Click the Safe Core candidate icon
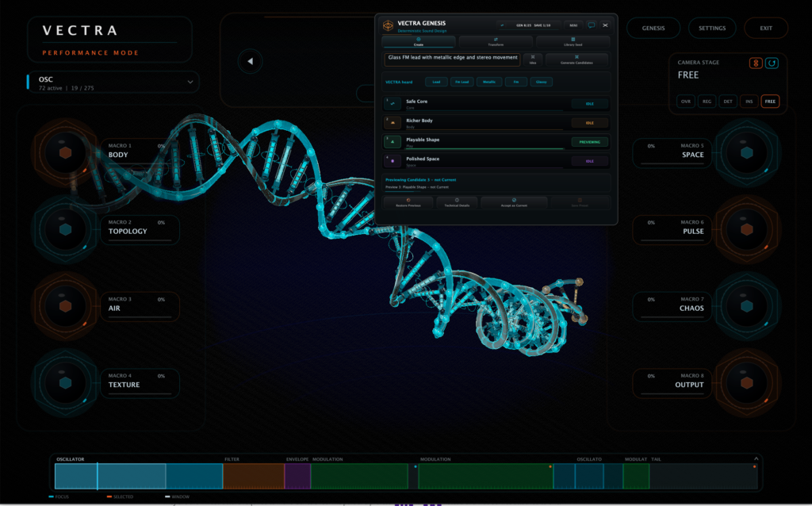 coord(393,104)
